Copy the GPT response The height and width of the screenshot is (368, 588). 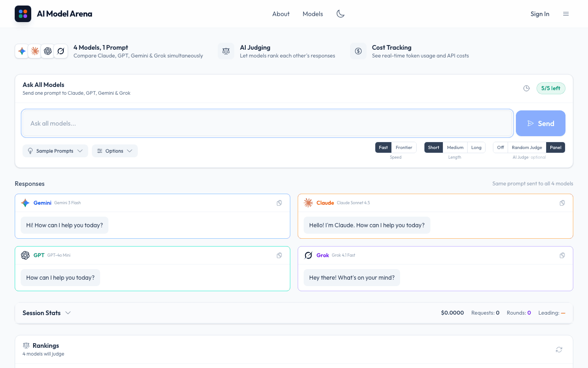click(x=279, y=255)
